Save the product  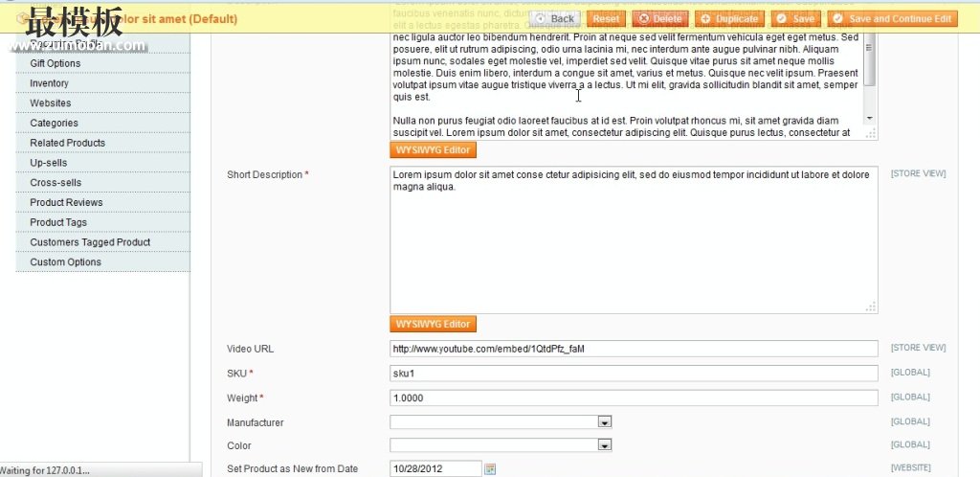point(795,18)
